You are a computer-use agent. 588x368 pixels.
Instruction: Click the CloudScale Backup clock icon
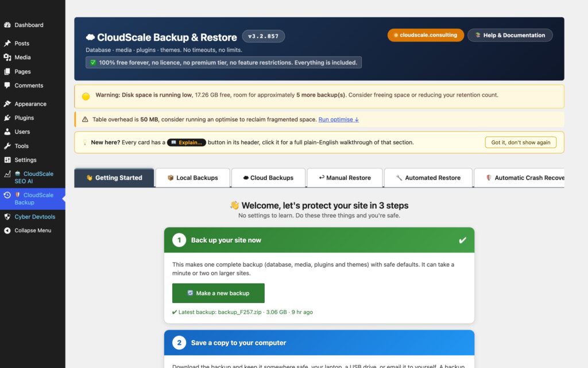tap(7, 195)
